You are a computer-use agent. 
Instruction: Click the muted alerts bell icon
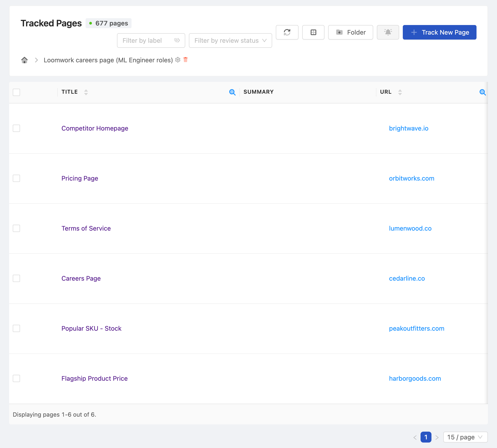(388, 32)
